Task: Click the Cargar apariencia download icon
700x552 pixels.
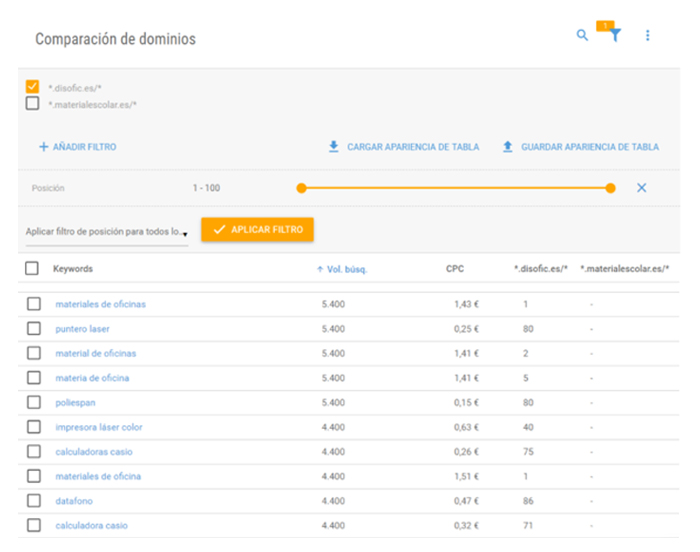Action: click(x=334, y=147)
